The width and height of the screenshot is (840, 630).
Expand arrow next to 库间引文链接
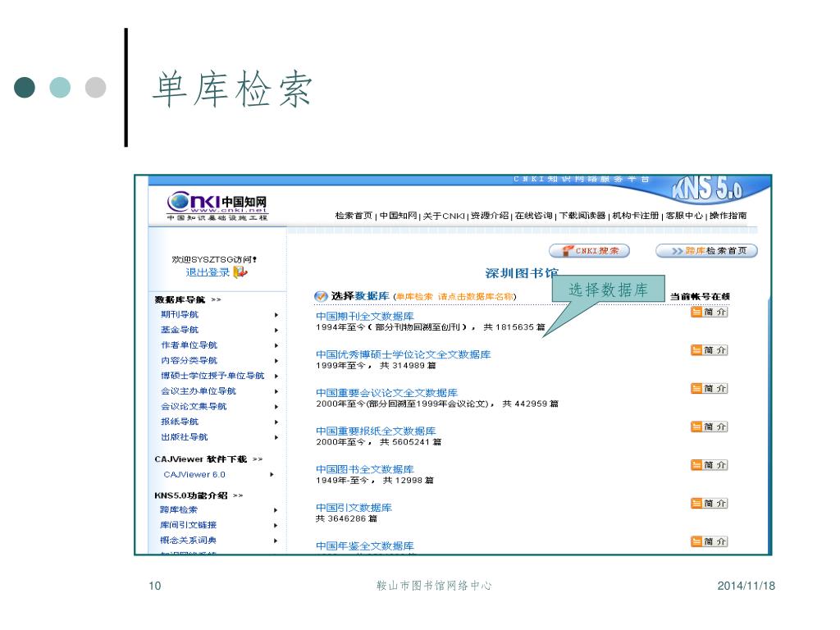point(276,526)
